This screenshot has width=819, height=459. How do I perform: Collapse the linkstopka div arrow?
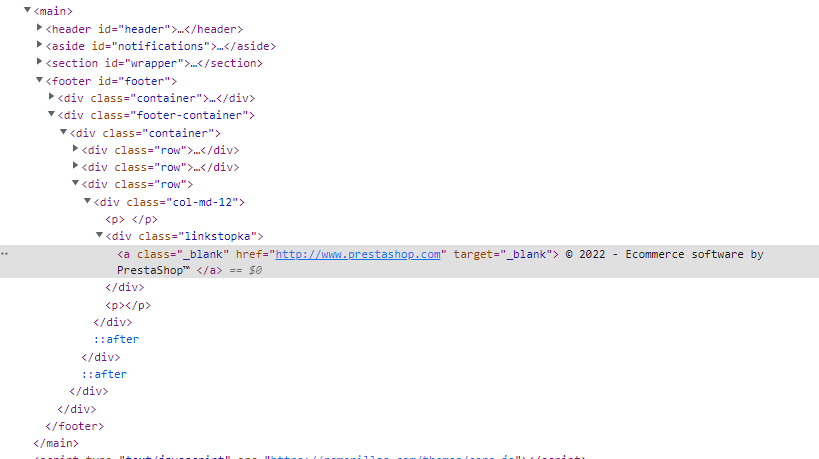pos(99,235)
